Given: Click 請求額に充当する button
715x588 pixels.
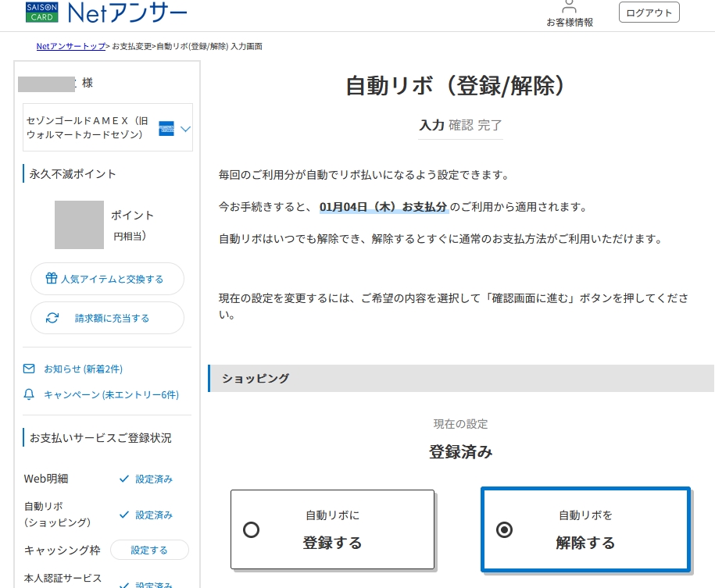Looking at the screenshot, I should coord(107,318).
